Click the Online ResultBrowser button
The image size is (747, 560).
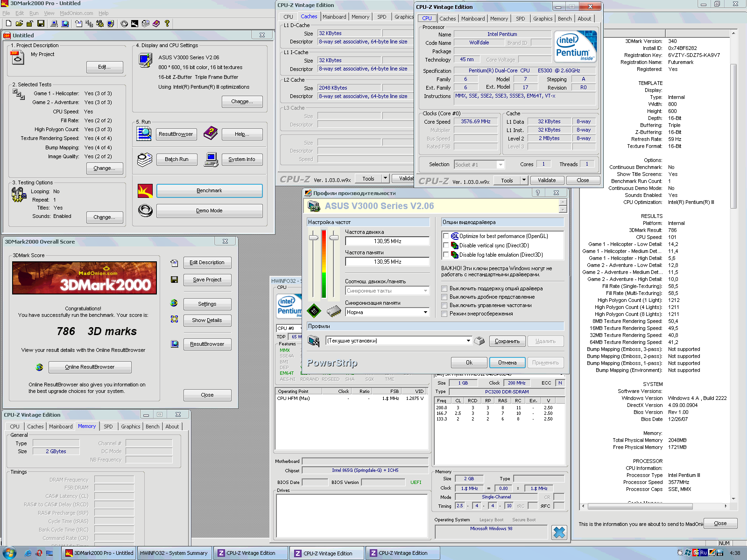[90, 367]
